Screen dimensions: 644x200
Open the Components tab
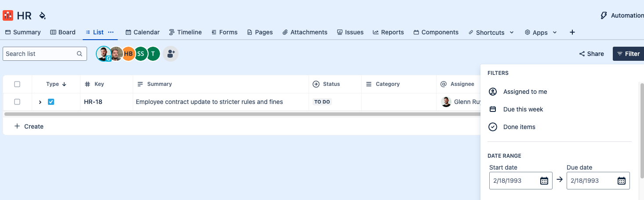point(436,32)
